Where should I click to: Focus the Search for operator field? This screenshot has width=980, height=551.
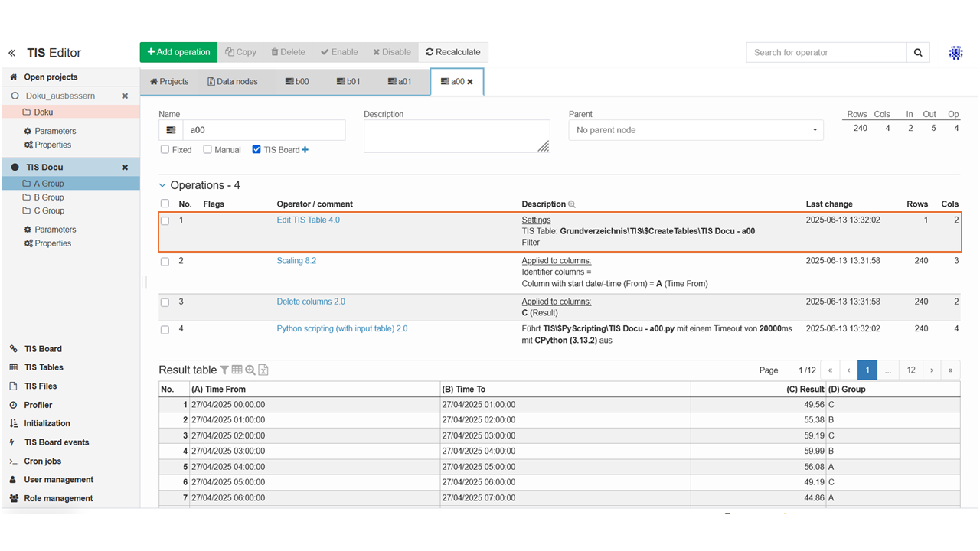pos(827,53)
